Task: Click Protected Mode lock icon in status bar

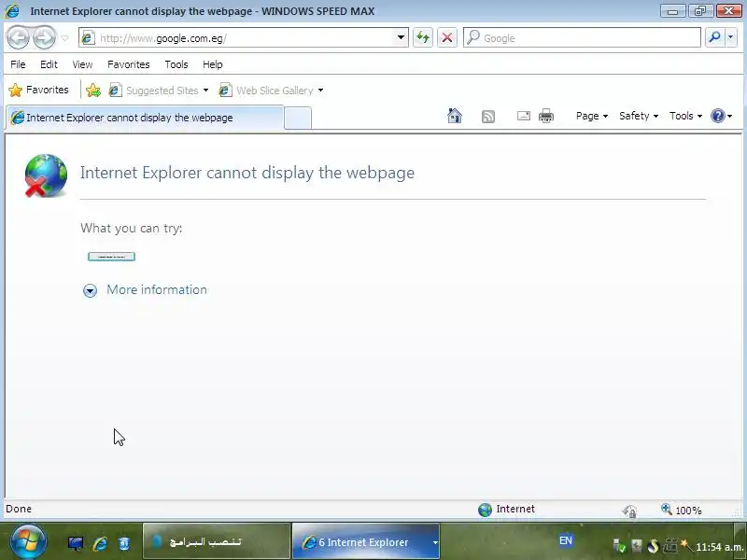Action: 629,511
